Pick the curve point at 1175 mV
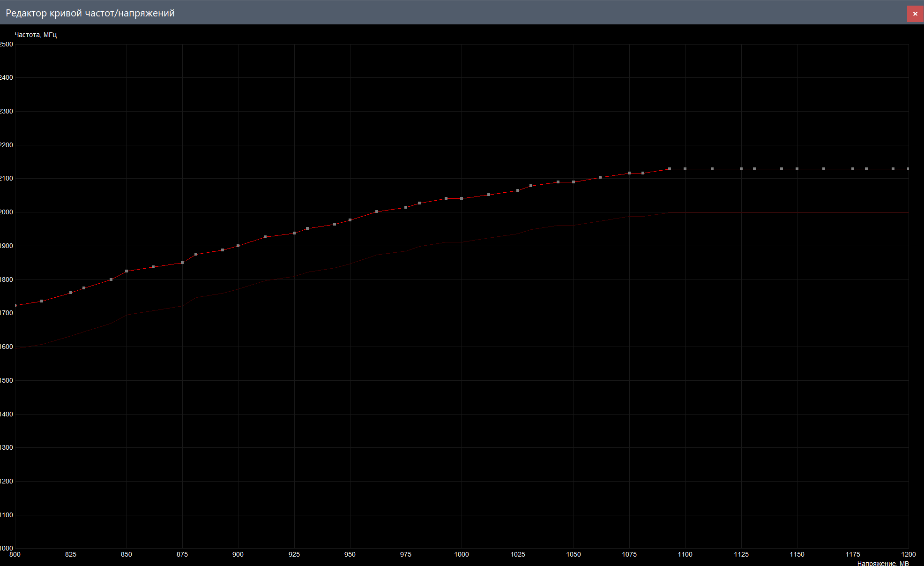Image resolution: width=924 pixels, height=566 pixels. (x=853, y=169)
